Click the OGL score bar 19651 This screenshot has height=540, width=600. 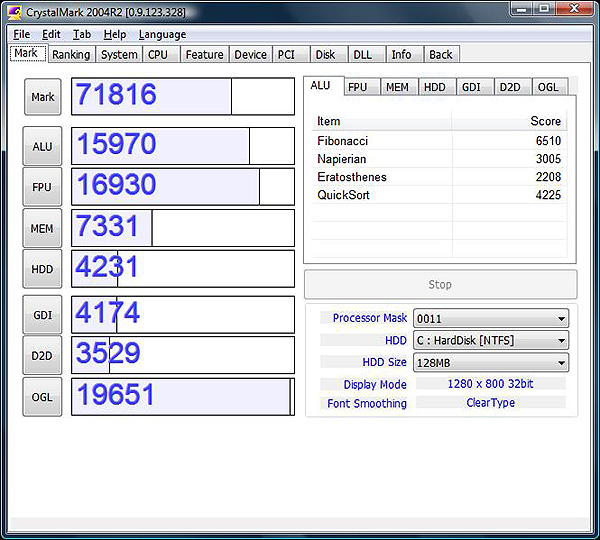pyautogui.click(x=183, y=397)
